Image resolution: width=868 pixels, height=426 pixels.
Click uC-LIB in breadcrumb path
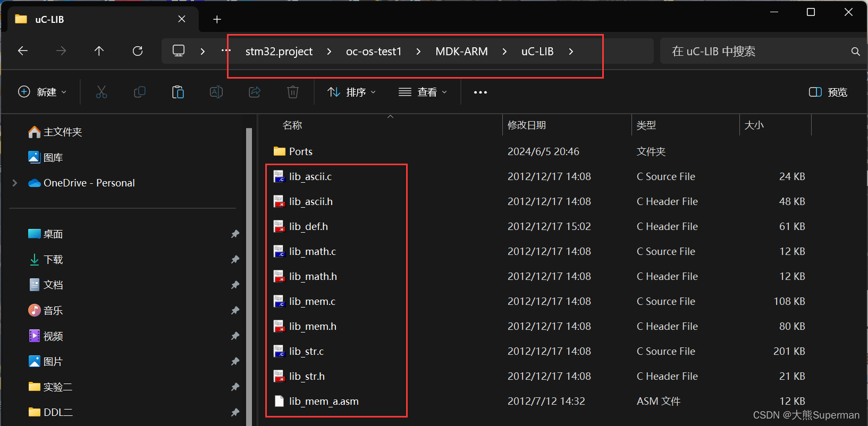point(537,52)
